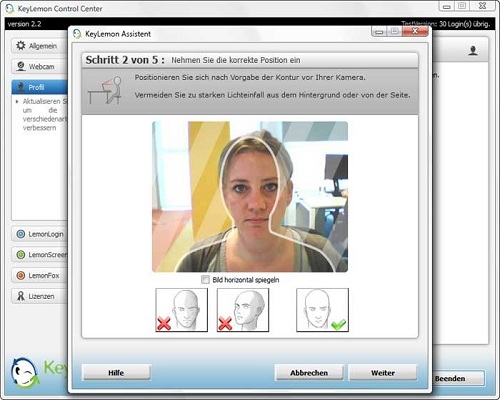This screenshot has width=500, height=400.
Task: Click the Abbrechen button
Action: [309, 373]
